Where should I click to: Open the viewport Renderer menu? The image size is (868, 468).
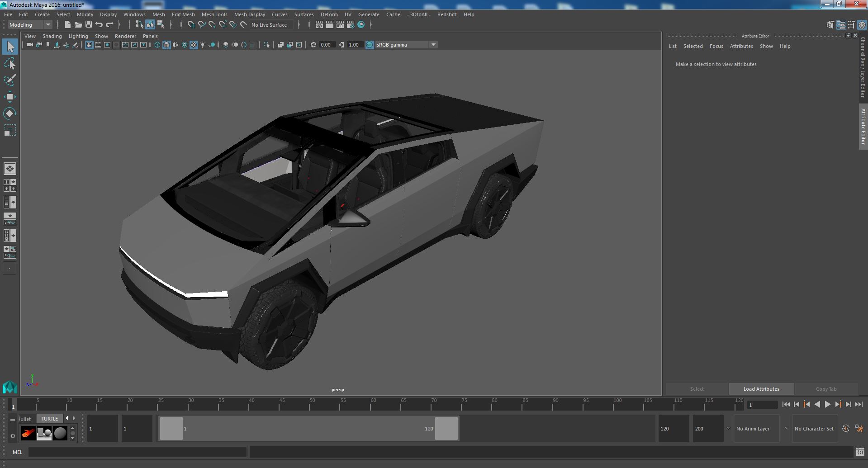[125, 36]
